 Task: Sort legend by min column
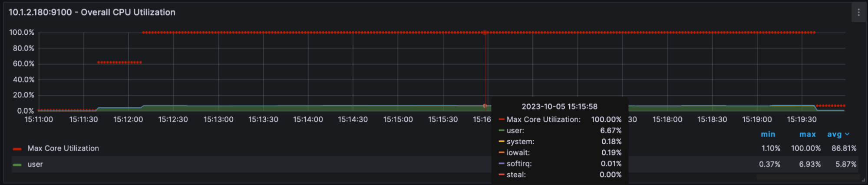click(768, 135)
